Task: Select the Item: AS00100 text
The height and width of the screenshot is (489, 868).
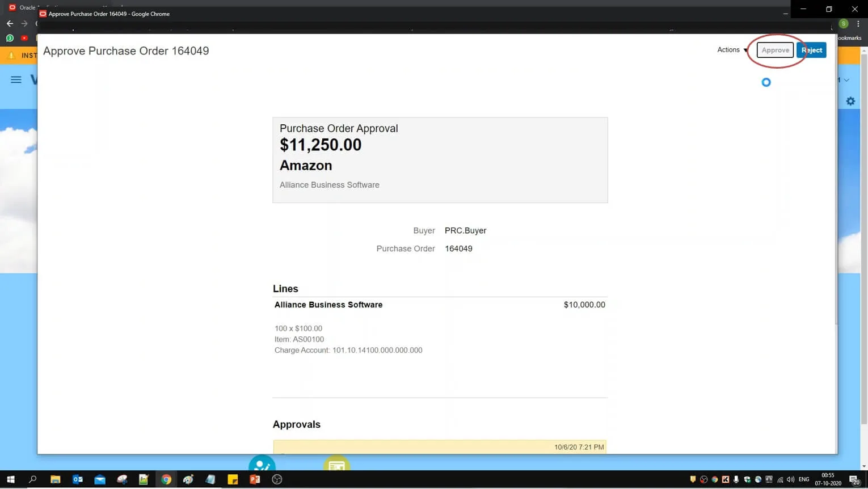Action: (x=299, y=339)
